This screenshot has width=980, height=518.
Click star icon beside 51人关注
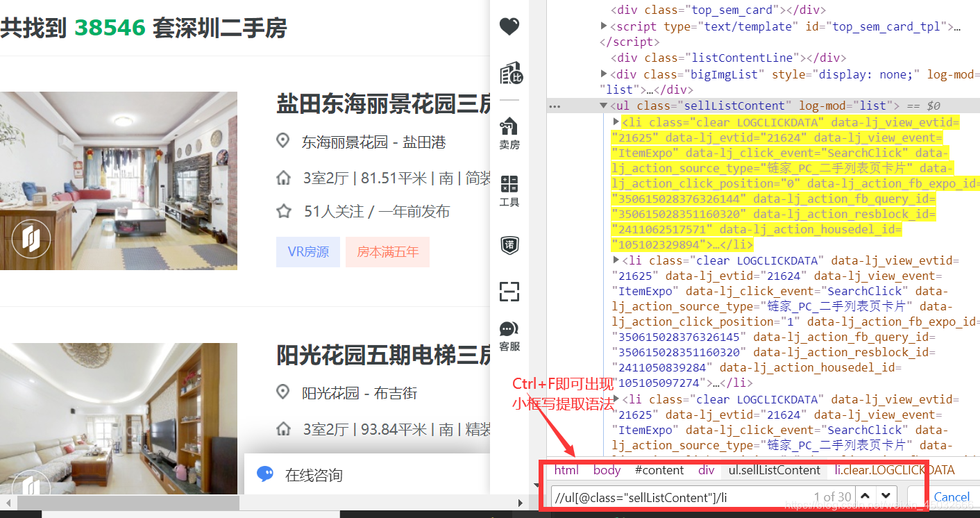click(283, 211)
